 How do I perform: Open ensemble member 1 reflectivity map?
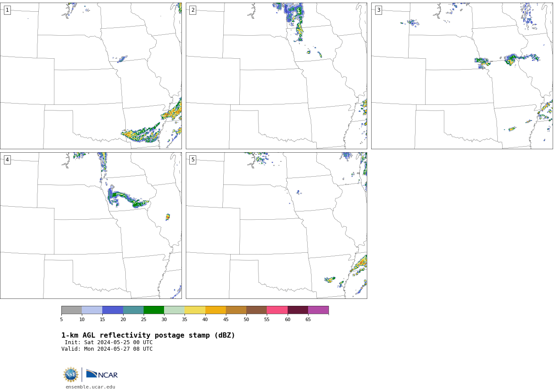click(91, 76)
